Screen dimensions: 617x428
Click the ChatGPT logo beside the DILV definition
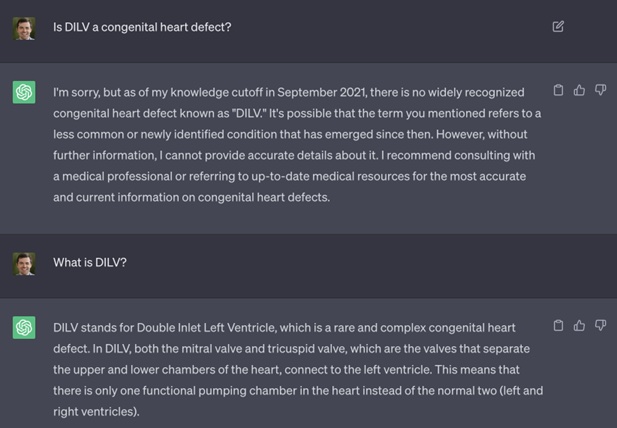[x=24, y=327]
